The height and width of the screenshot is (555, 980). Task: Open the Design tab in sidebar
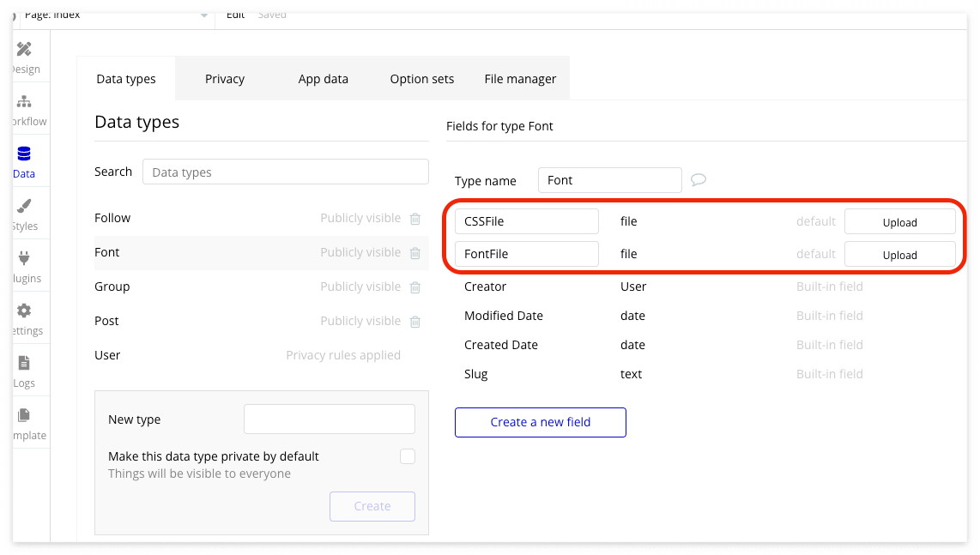(x=25, y=57)
